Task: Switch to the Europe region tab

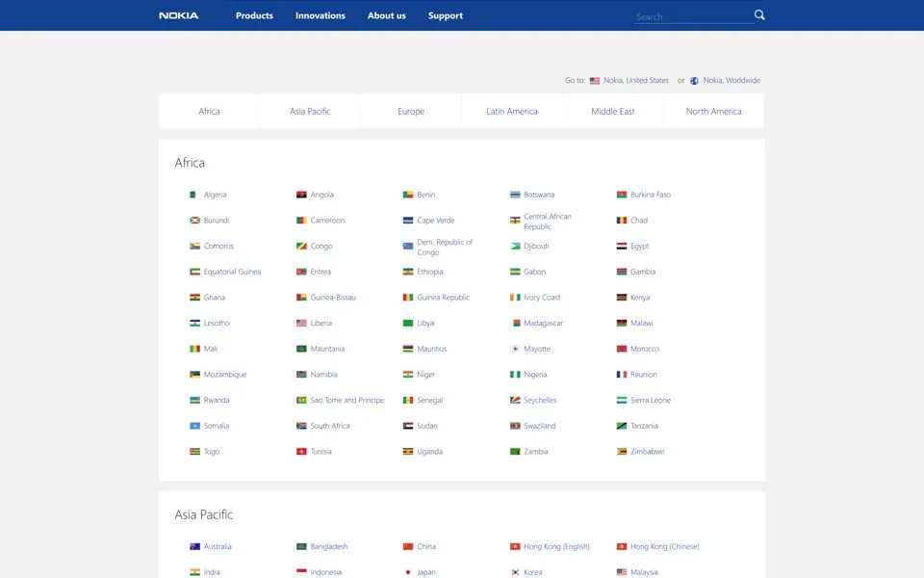Action: [x=411, y=111]
